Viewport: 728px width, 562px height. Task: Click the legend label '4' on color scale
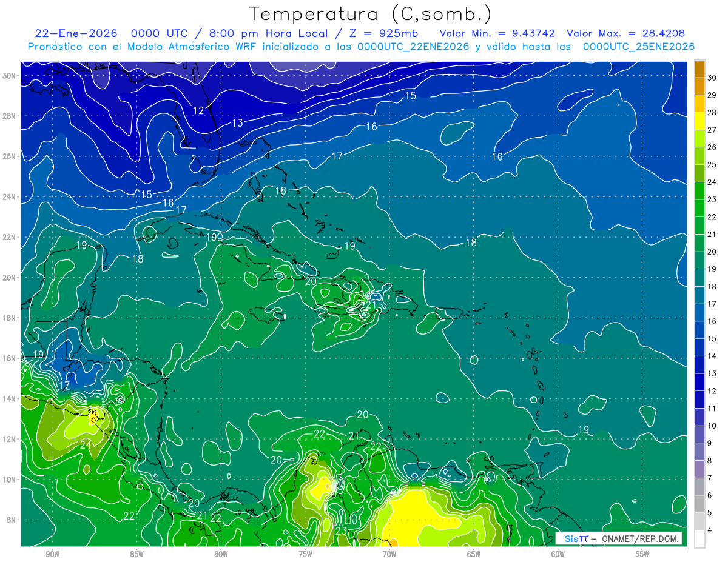(710, 530)
